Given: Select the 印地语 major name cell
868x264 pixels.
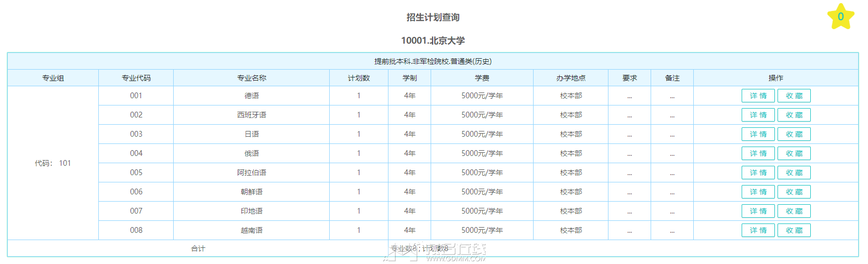Looking at the screenshot, I should 251,211.
